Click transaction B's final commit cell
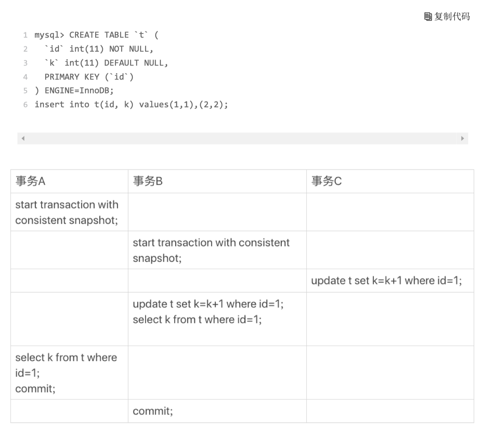 (x=217, y=411)
